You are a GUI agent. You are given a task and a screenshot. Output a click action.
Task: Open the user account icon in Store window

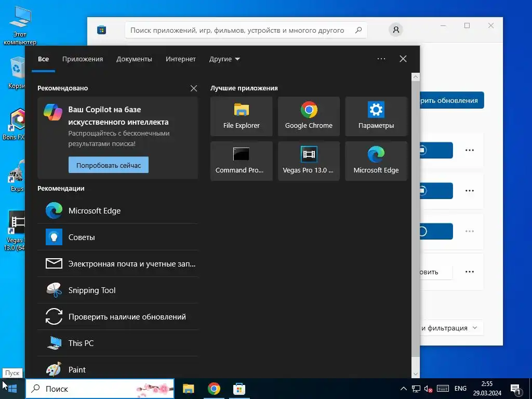pos(395,30)
